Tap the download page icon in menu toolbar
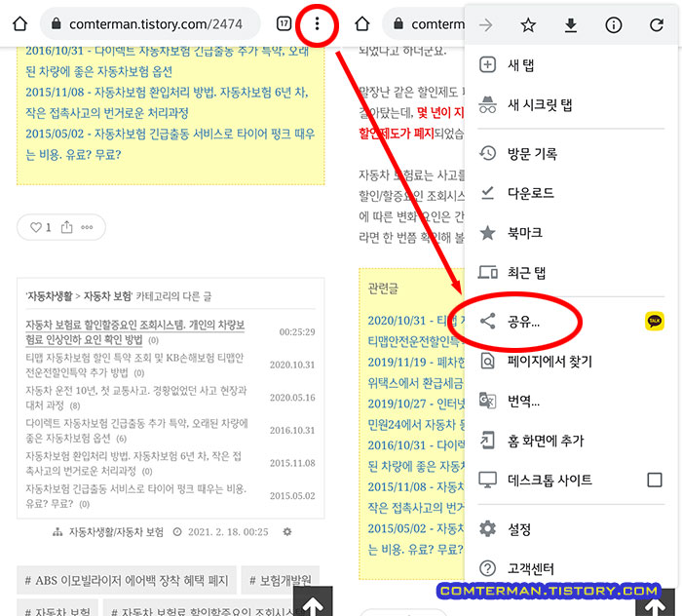Screen dimensions: 682x616 (x=571, y=25)
